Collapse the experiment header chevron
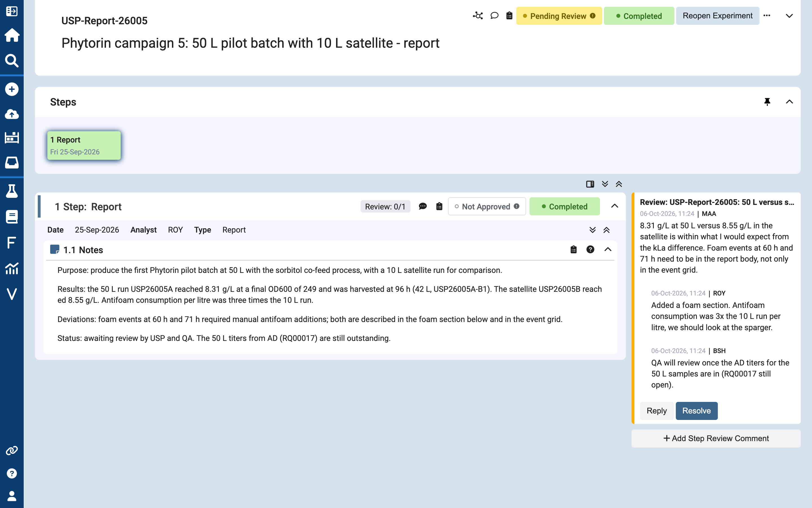 pyautogui.click(x=789, y=16)
